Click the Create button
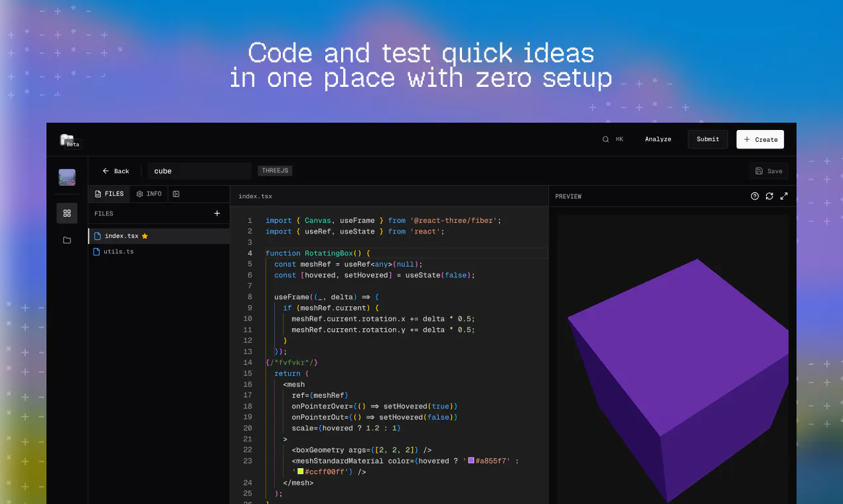This screenshot has width=843, height=504. pos(760,139)
